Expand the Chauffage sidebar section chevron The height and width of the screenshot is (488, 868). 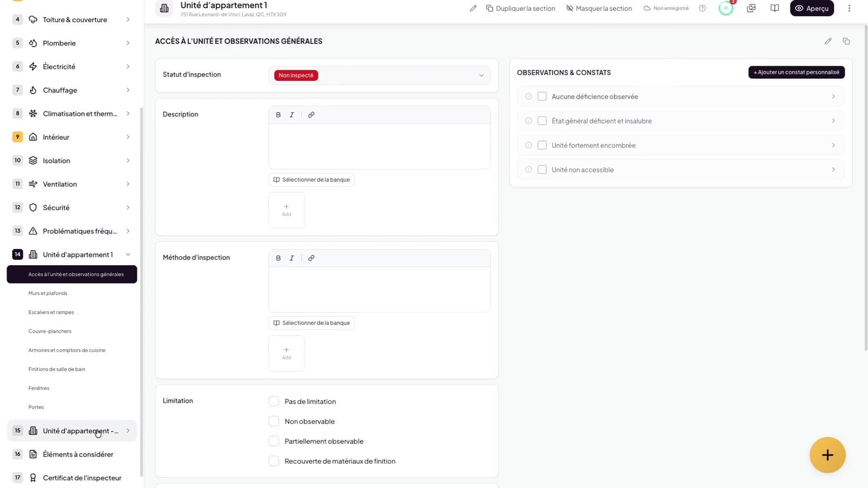pos(128,90)
